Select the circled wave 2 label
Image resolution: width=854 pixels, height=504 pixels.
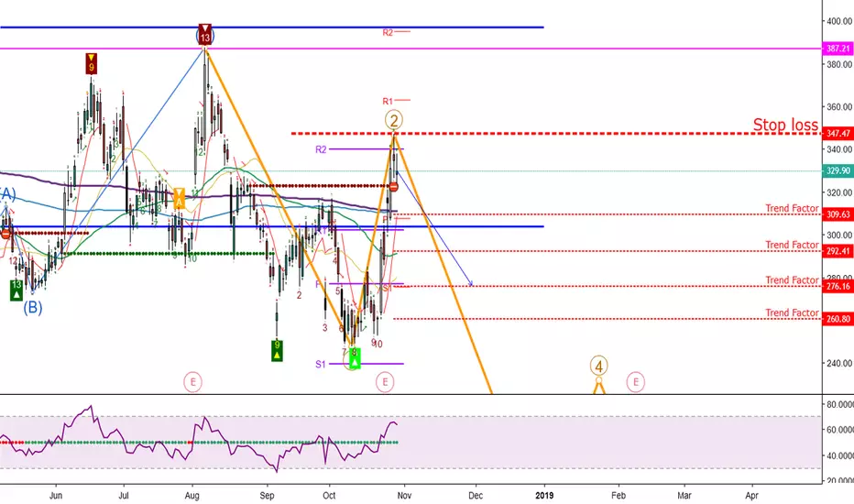pos(394,120)
